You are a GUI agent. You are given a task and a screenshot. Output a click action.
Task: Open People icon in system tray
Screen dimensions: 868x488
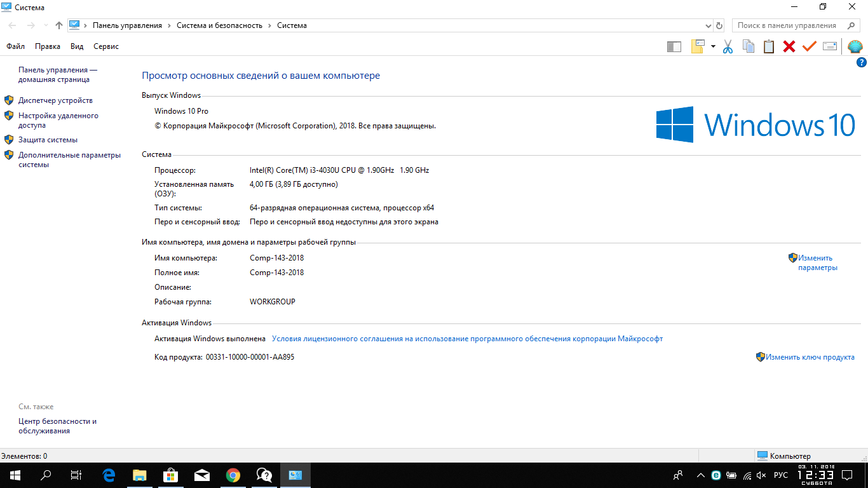coord(679,475)
